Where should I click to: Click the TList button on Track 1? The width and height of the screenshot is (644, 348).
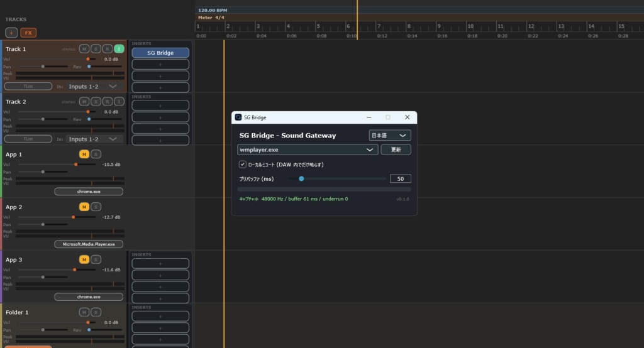[x=28, y=86]
